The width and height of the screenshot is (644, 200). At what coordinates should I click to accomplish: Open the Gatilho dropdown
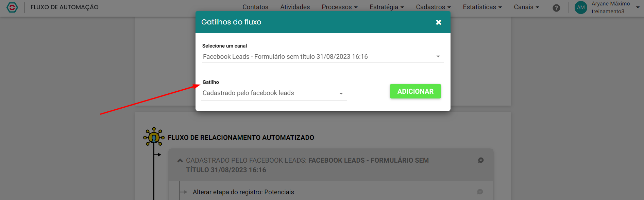point(274,93)
